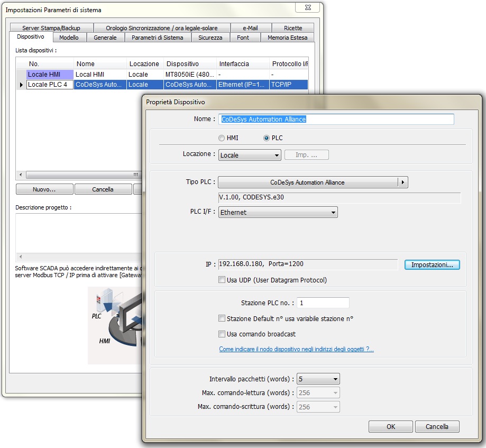Image resolution: width=486 pixels, height=448 pixels.
Task: Switch to the e-Mail tab
Action: pyautogui.click(x=251, y=28)
